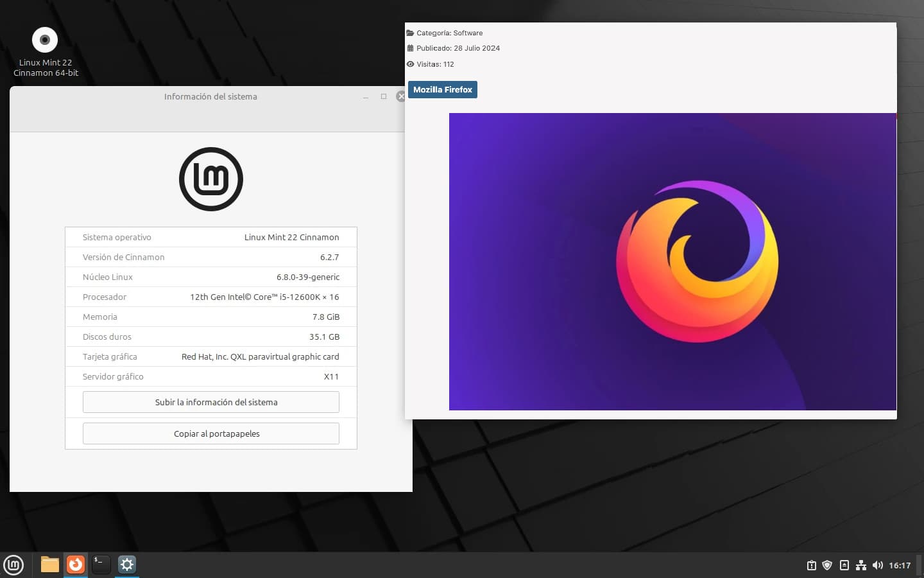Screen dimensions: 924x578
Task: Activate the system settings gear in the panel
Action: coord(127,565)
